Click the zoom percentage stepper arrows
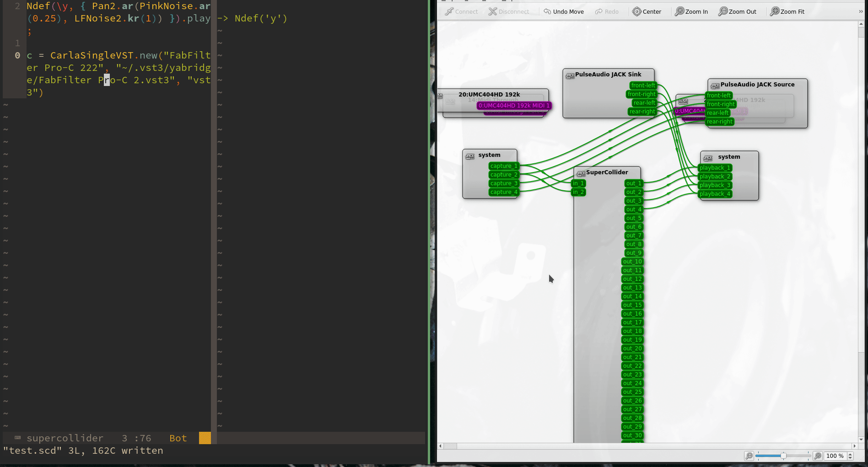This screenshot has width=868, height=467. tap(851, 456)
